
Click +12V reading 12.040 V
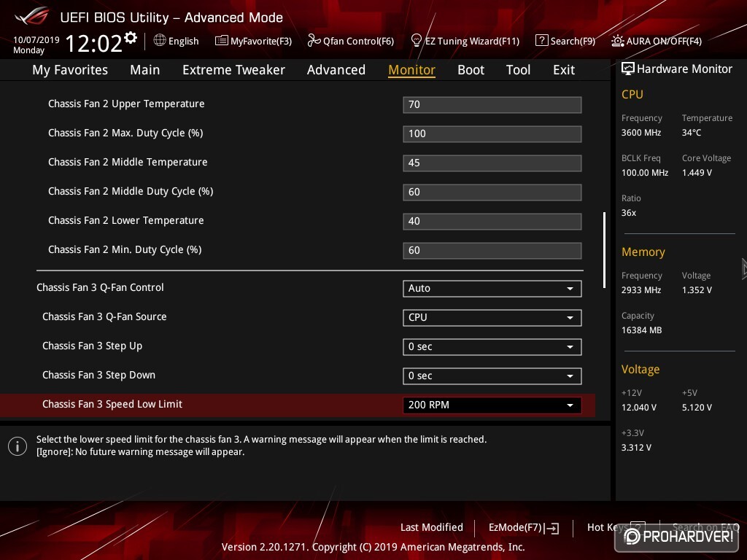[638, 407]
